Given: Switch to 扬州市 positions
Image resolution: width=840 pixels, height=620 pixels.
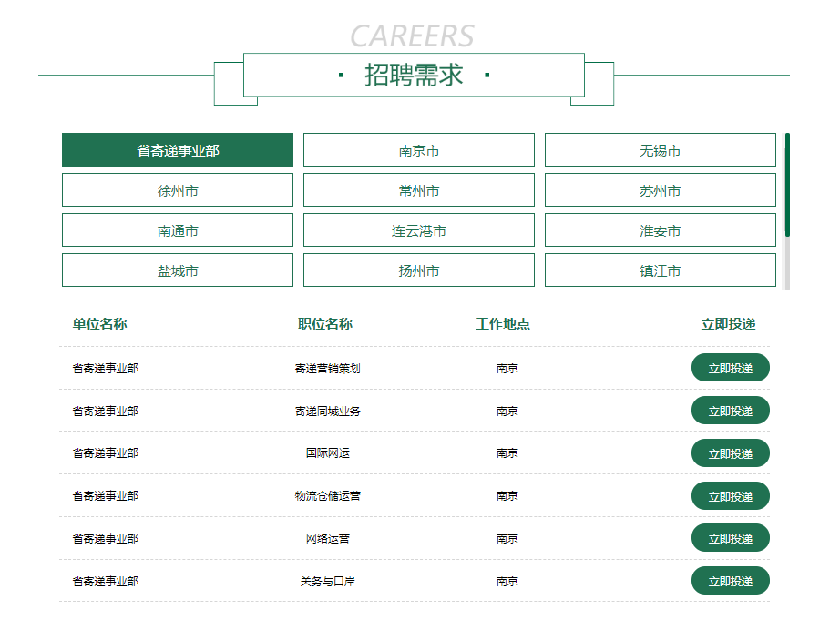Looking at the screenshot, I should click(x=416, y=269).
